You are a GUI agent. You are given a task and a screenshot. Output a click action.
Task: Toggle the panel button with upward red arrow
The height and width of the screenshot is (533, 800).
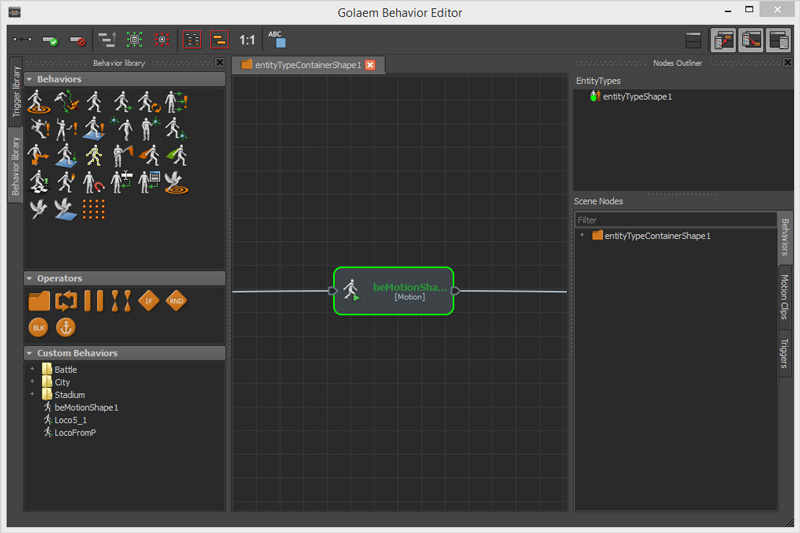tap(723, 40)
